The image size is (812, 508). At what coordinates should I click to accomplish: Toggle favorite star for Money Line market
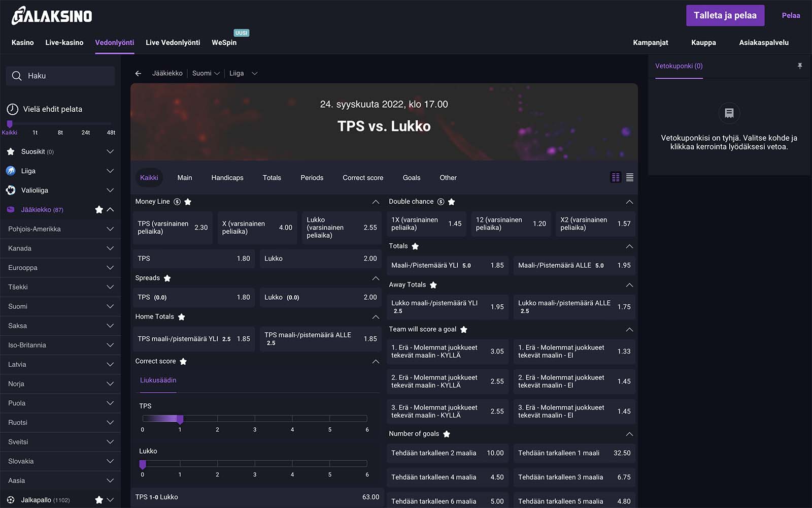pos(188,202)
